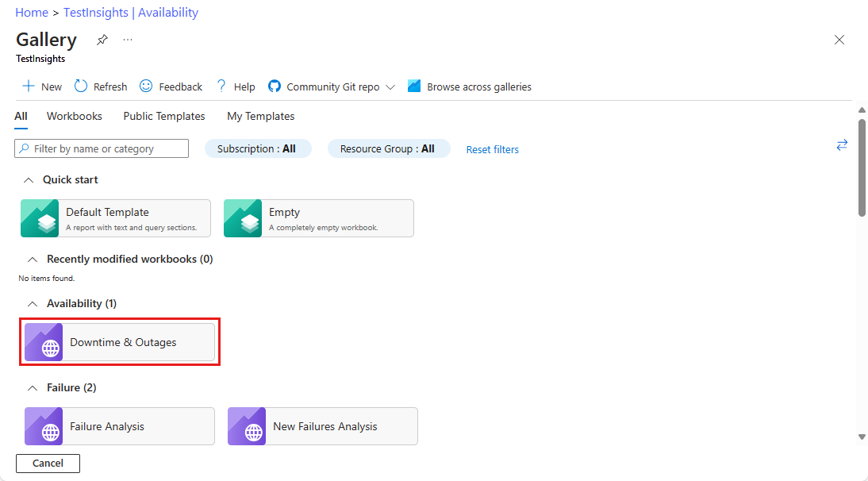Switch to the All tab
The height and width of the screenshot is (481, 868).
21,116
